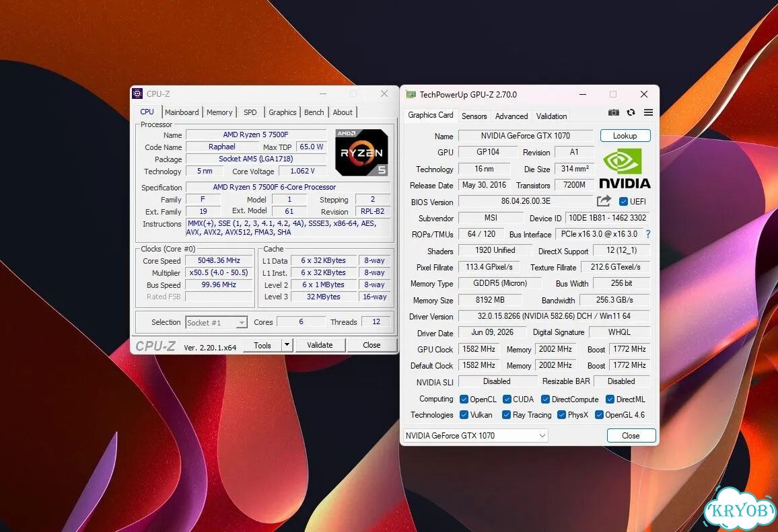Image resolution: width=778 pixels, height=532 pixels.
Task: Click the Close button in GPU-Z
Action: point(631,435)
